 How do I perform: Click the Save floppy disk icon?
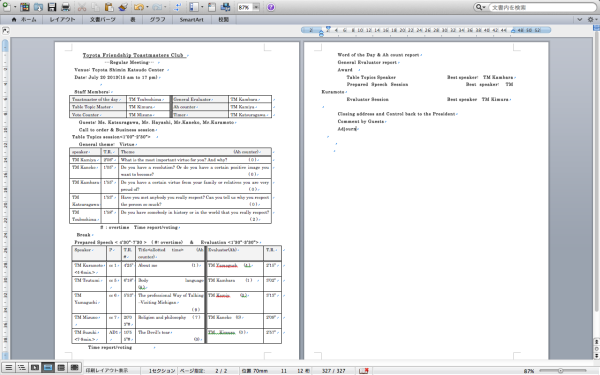click(x=52, y=7)
